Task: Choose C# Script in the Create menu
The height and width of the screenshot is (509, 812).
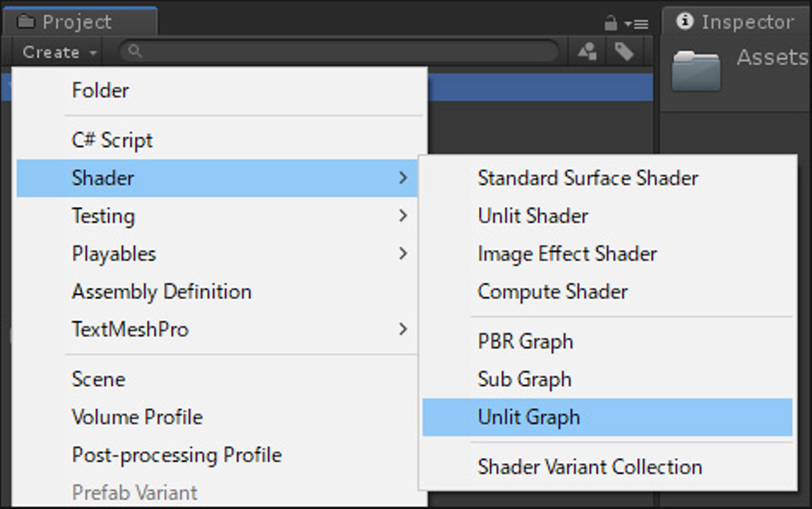Action: pyautogui.click(x=220, y=140)
